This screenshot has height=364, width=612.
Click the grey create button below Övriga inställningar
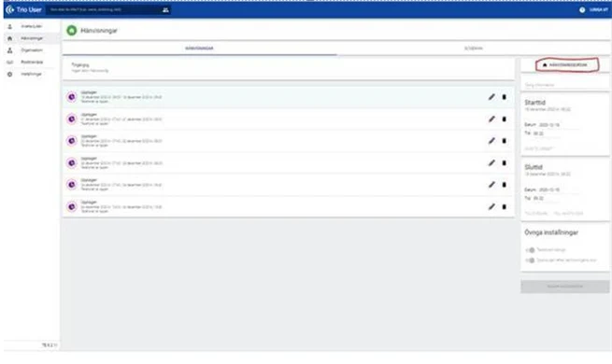(x=564, y=287)
